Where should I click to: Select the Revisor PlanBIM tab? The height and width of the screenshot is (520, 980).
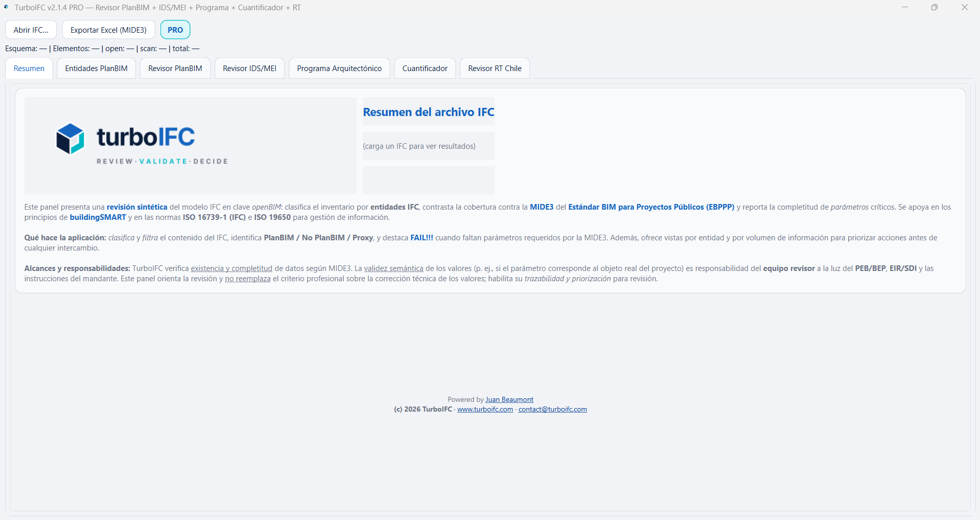coord(175,69)
